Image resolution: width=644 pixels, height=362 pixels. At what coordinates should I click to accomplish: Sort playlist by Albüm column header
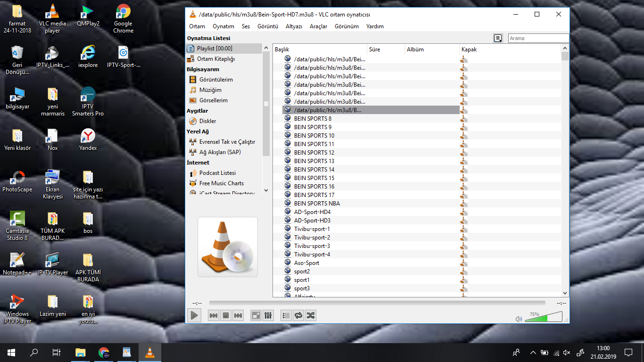pos(432,49)
